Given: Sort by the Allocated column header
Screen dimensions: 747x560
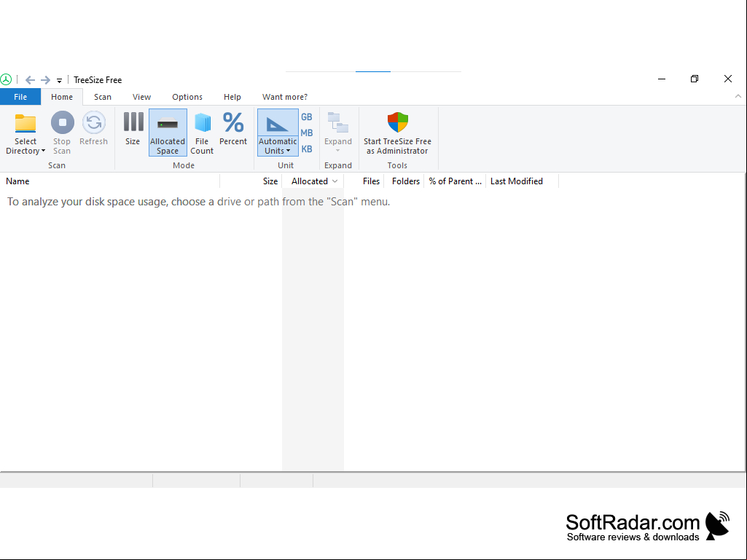Looking at the screenshot, I should [313, 181].
